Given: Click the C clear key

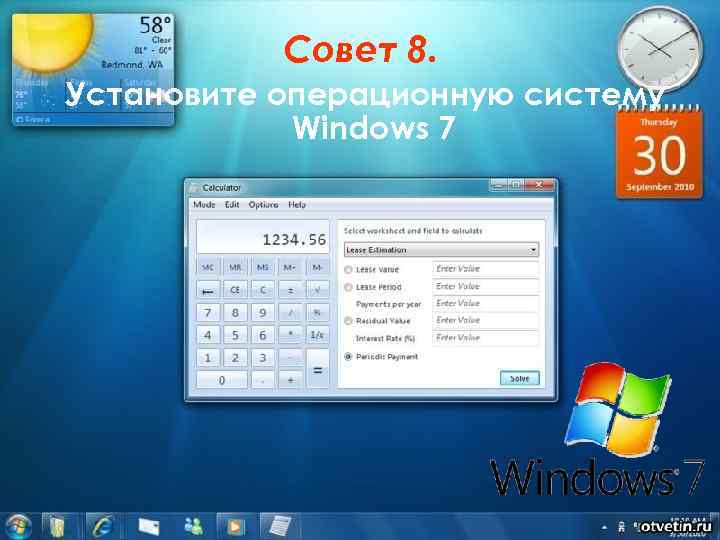Looking at the screenshot, I should 263,290.
